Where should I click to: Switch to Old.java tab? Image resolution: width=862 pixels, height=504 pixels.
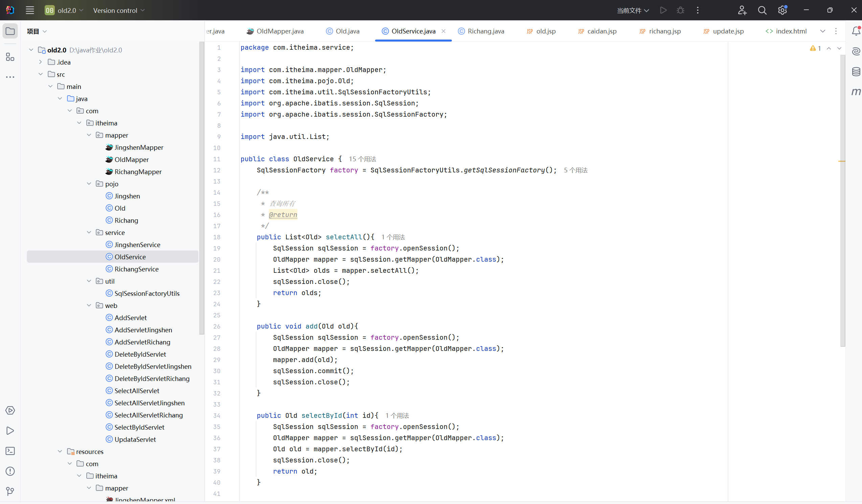[x=343, y=31]
